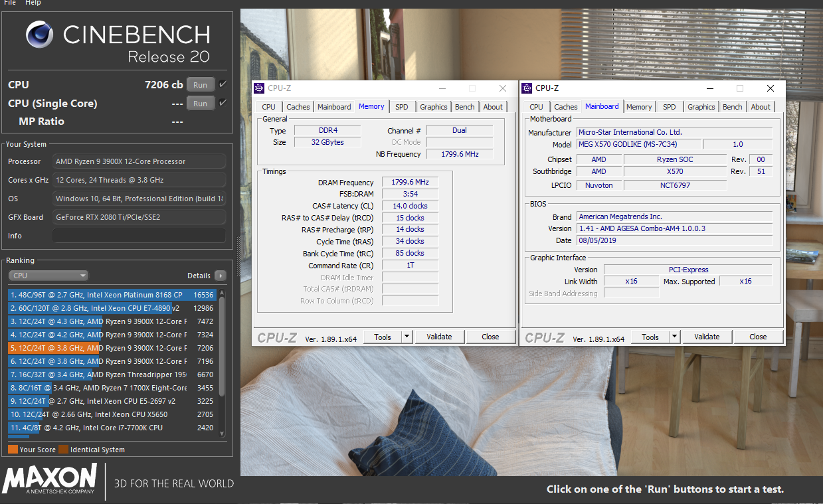Click the brown Identical System legend swatch
This screenshot has height=504, width=823.
(x=63, y=450)
